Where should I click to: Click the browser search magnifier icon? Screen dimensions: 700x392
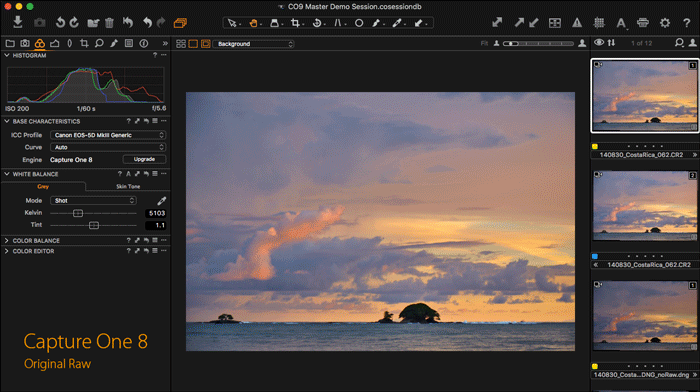(x=679, y=43)
